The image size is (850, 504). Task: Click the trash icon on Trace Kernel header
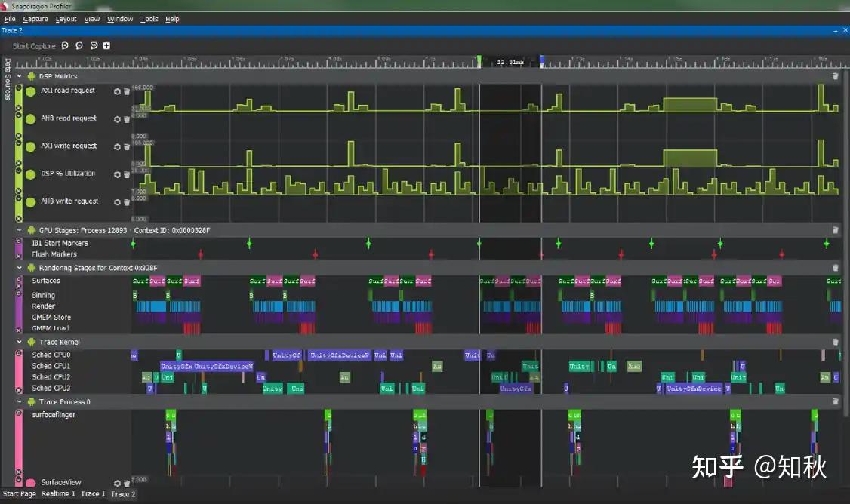coord(836,341)
